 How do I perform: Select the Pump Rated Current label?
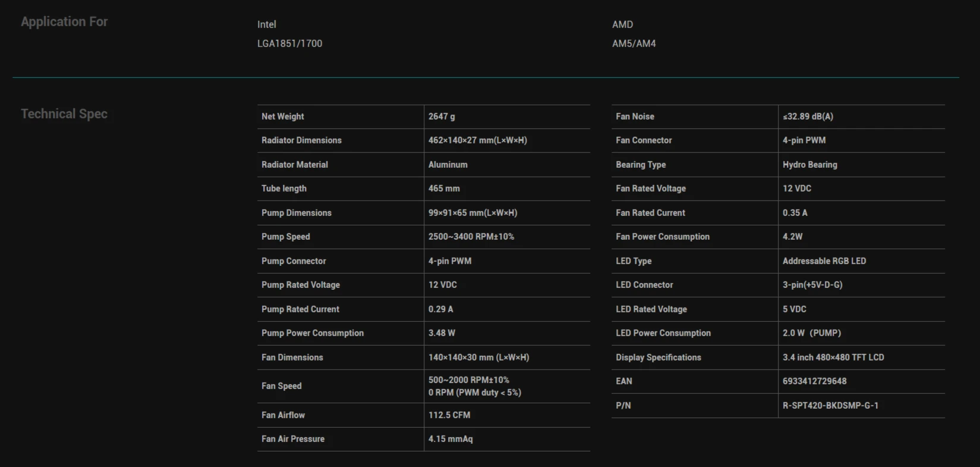(300, 309)
